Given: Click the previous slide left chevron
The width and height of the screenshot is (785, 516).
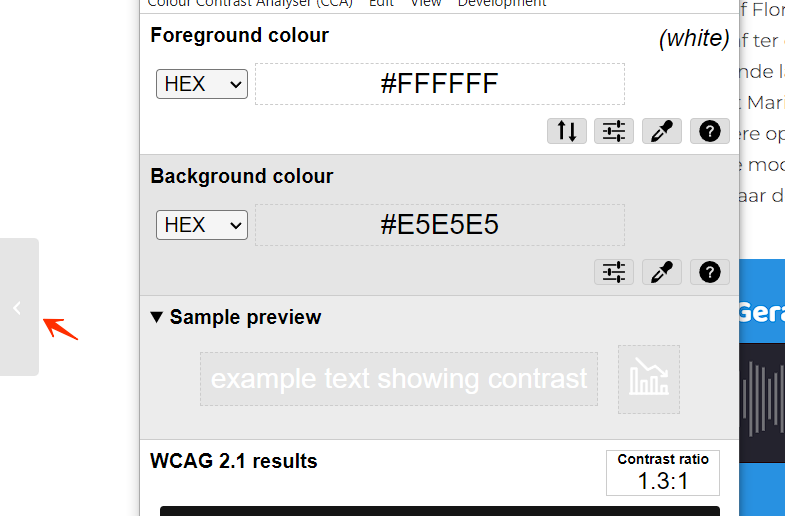Looking at the screenshot, I should click(18, 308).
